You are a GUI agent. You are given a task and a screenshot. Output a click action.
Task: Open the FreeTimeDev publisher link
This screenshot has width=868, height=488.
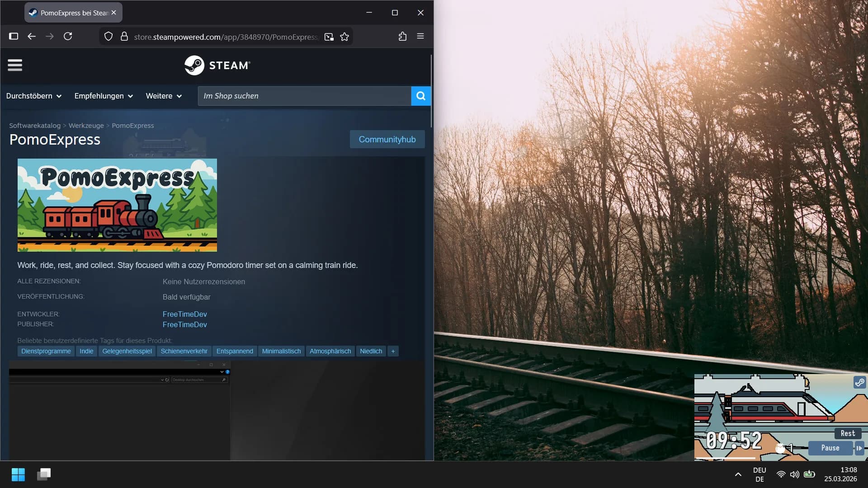(185, 324)
